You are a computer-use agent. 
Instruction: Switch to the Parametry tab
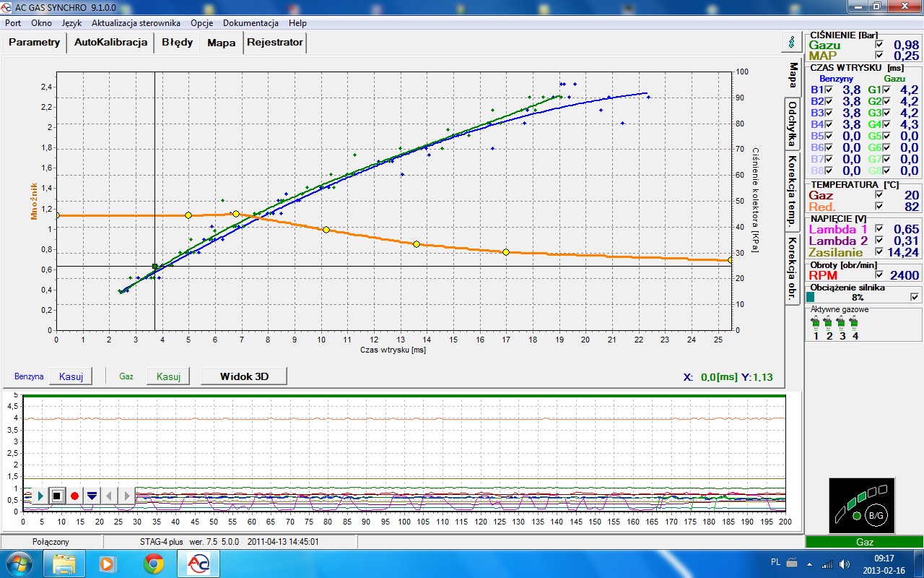click(35, 42)
